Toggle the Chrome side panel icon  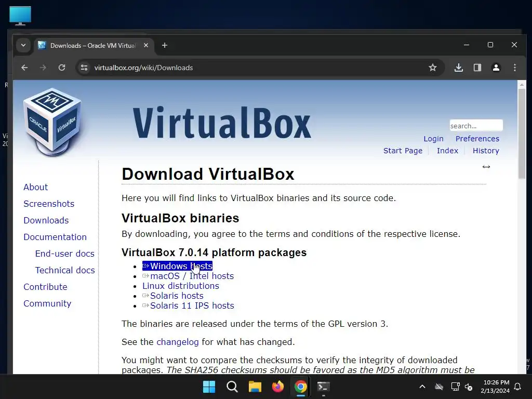(x=477, y=68)
